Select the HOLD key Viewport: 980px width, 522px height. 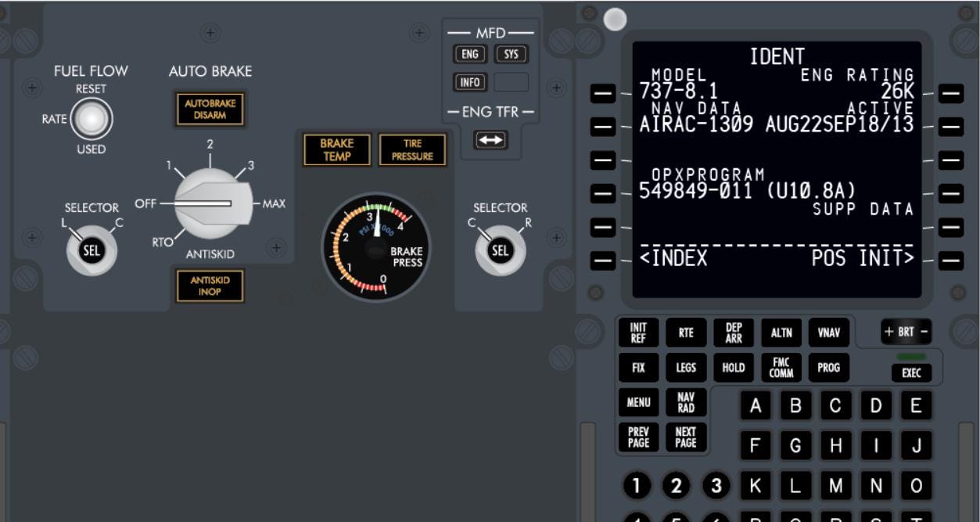coord(734,367)
